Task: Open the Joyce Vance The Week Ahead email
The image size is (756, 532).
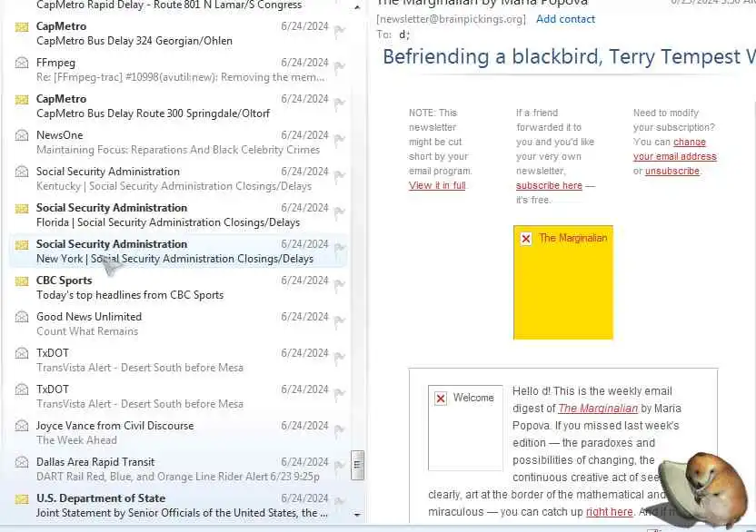Action: coord(178,433)
